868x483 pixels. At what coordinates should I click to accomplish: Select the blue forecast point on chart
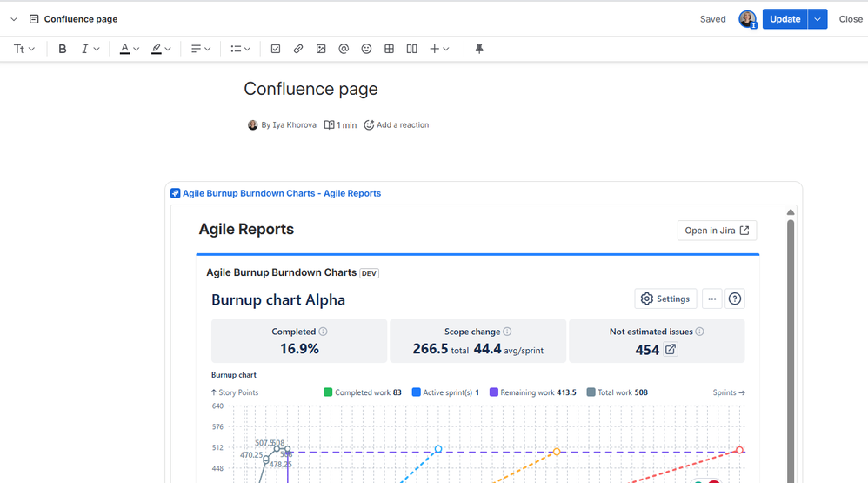(x=437, y=449)
